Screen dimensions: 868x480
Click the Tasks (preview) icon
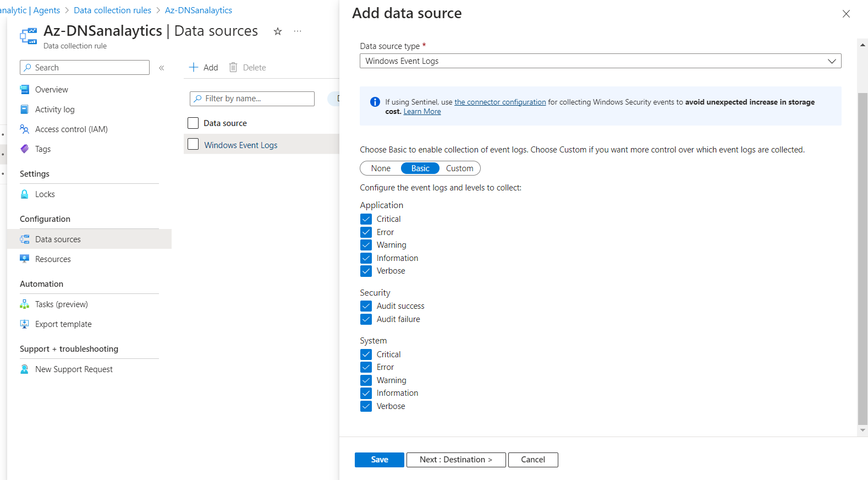(x=25, y=304)
